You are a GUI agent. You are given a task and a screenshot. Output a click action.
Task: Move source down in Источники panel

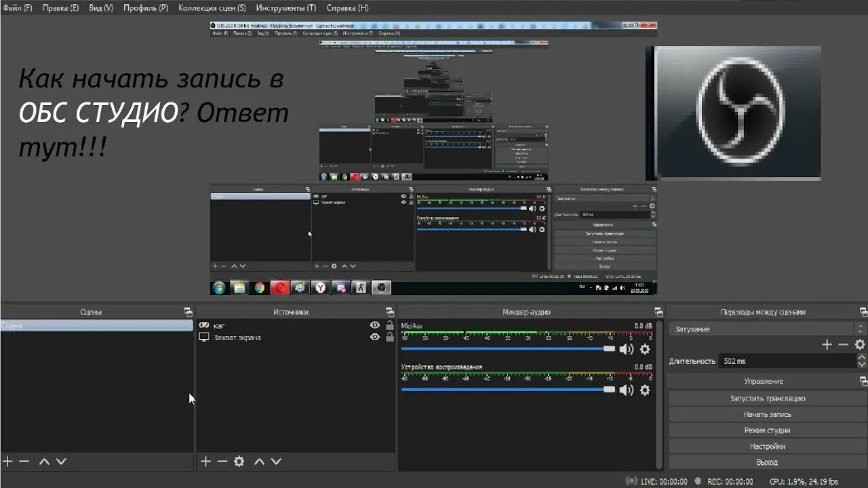pyautogui.click(x=276, y=462)
